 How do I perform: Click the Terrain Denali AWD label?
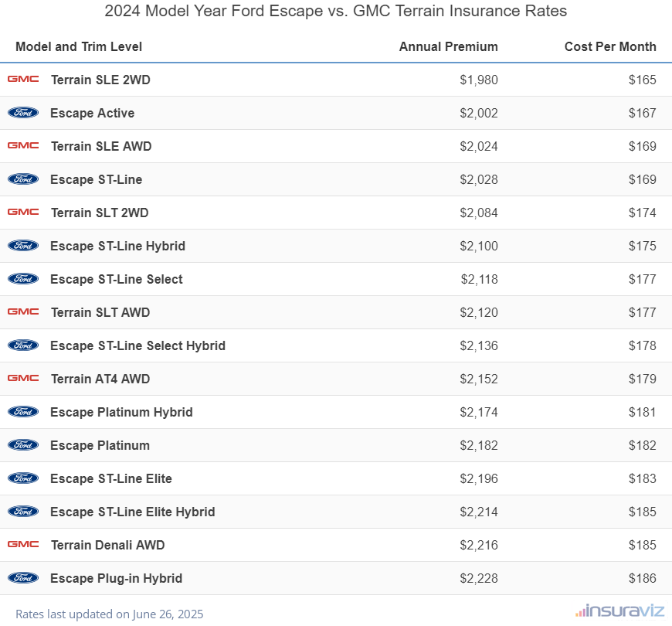click(x=107, y=545)
